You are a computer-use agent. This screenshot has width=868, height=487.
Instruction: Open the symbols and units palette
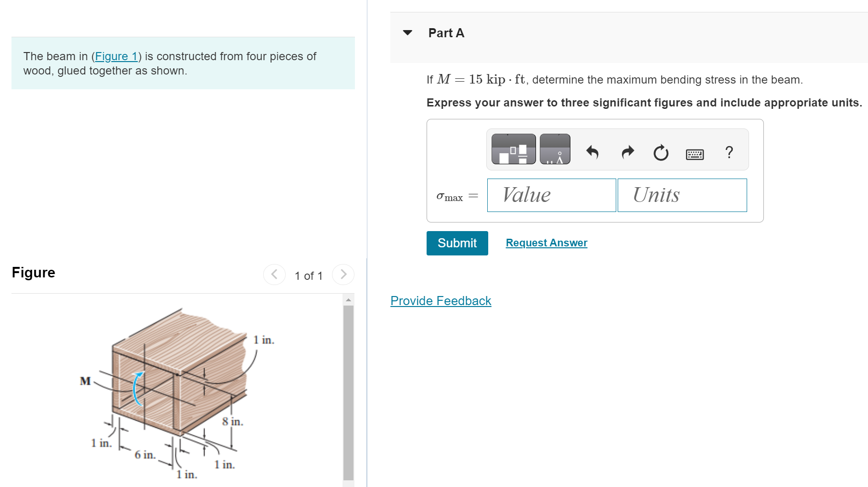coord(555,148)
